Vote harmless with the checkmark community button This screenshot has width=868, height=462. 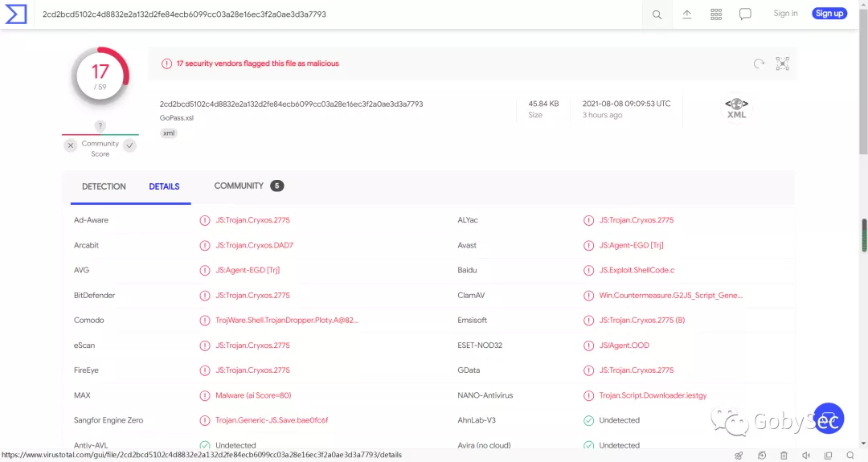129,145
